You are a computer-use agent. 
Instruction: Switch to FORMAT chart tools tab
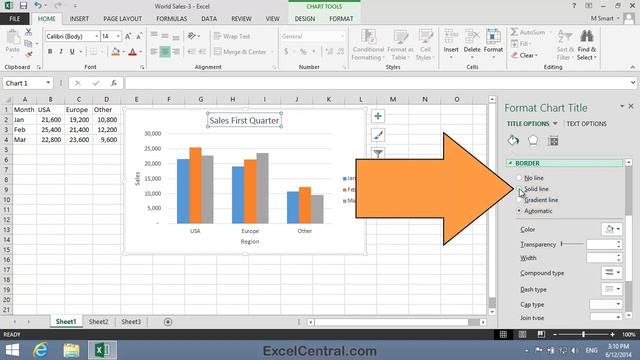(341, 19)
